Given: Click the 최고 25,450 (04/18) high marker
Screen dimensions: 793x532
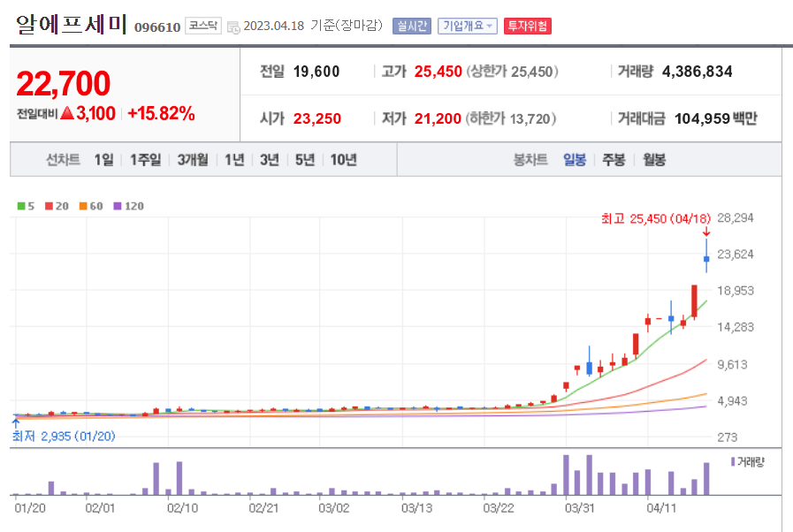Looking at the screenshot, I should pos(656,218).
